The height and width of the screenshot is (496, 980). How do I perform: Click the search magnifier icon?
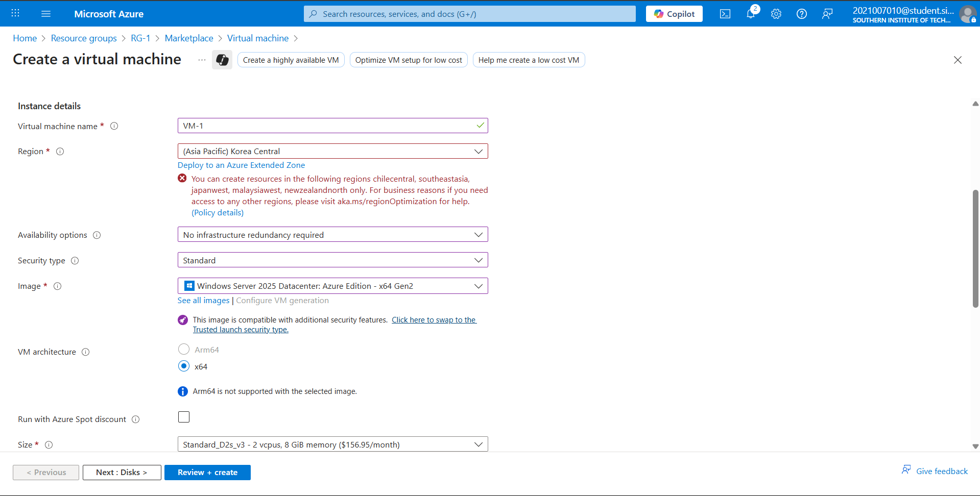click(x=313, y=14)
